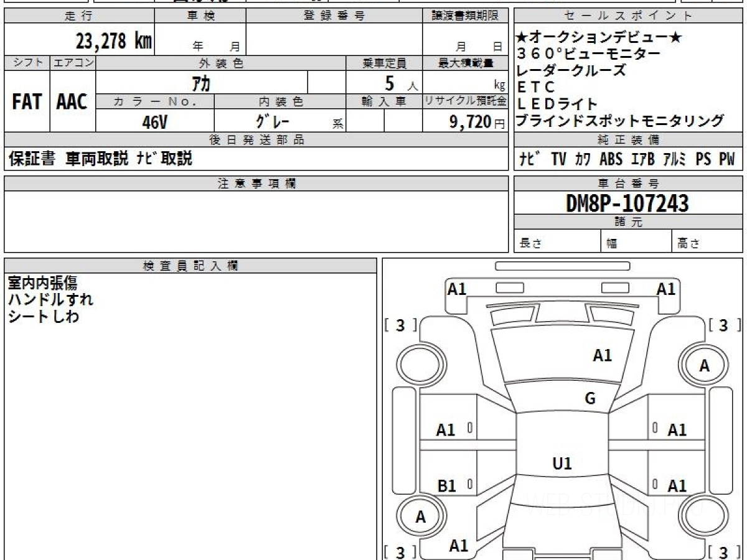
Task: Click the AAC air conditioner value
Action: (x=72, y=102)
